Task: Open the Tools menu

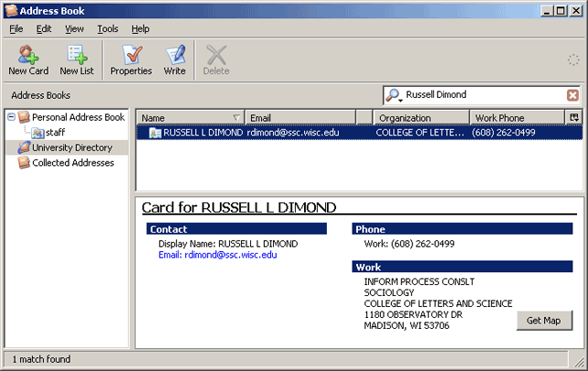Action: (x=108, y=29)
